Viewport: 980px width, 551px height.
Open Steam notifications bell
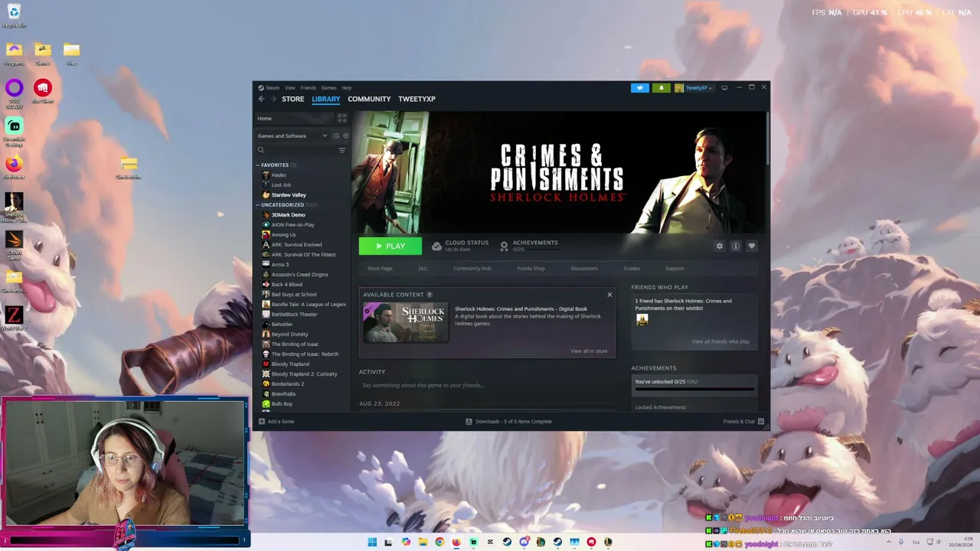pos(661,88)
